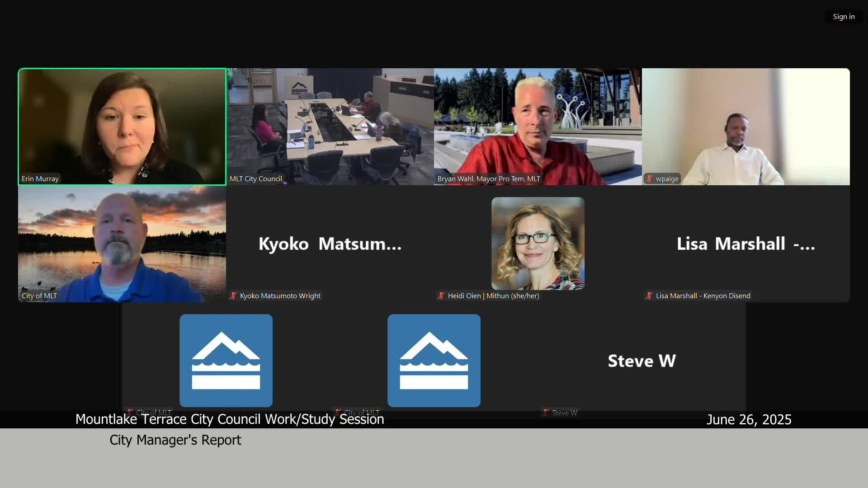Image resolution: width=868 pixels, height=488 pixels.
Task: Click the Bryan Wahl name label
Action: [489, 179]
